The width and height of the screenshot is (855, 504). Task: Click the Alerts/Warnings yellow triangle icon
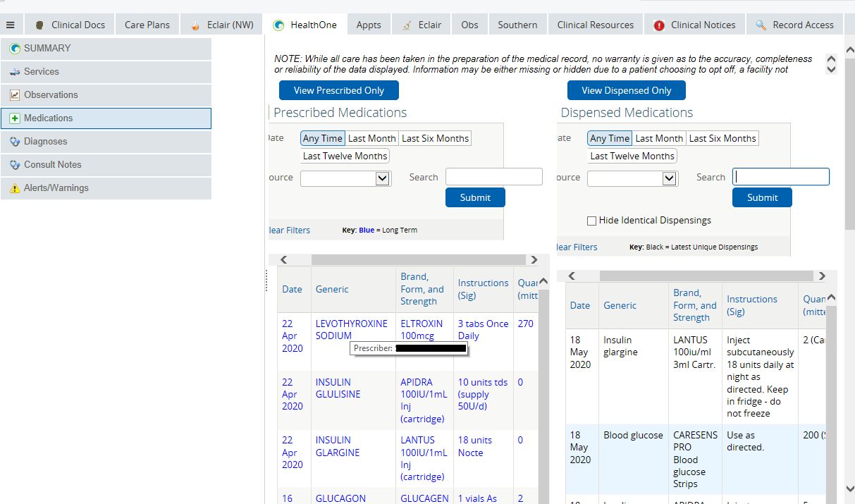tap(15, 188)
